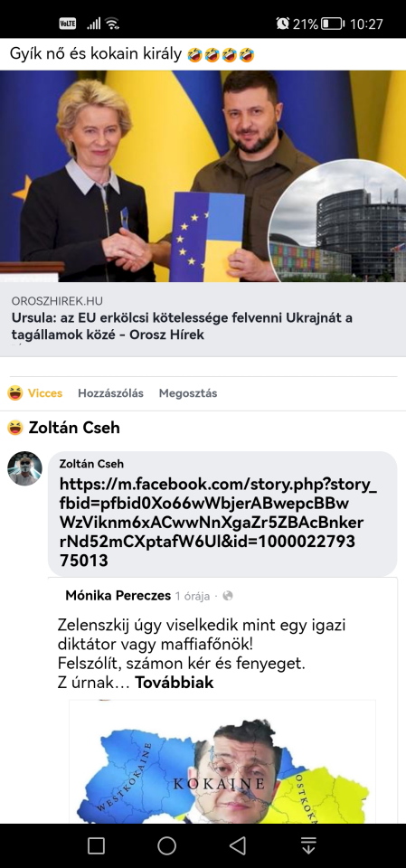
Task: Open the Kokaine map meme image
Action: point(222,761)
